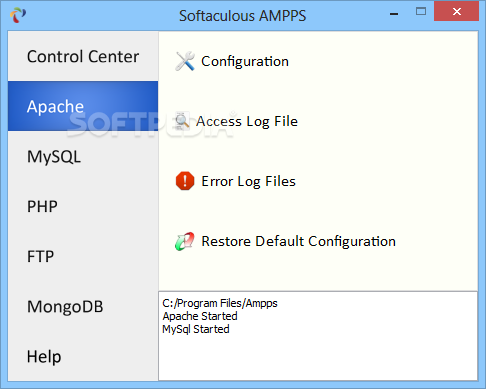Click the magnifier Access Log File icon
This screenshot has width=486, height=389.
pyautogui.click(x=182, y=121)
